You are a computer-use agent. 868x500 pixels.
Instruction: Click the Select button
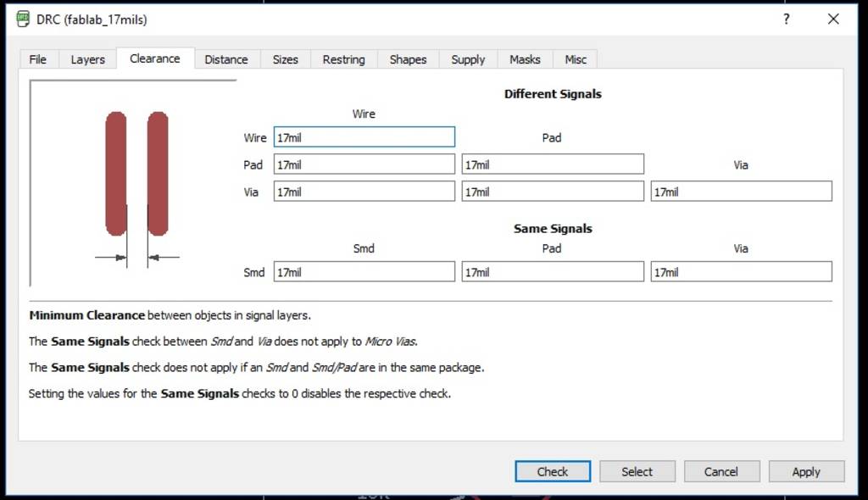tap(637, 471)
